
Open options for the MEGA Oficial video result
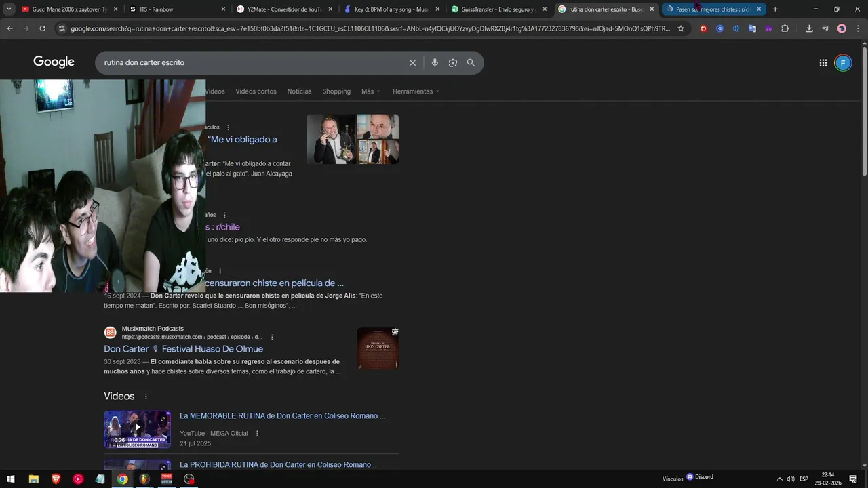(257, 434)
